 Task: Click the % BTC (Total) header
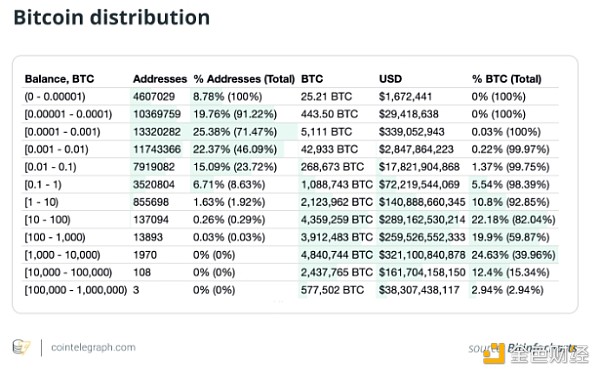coord(507,79)
